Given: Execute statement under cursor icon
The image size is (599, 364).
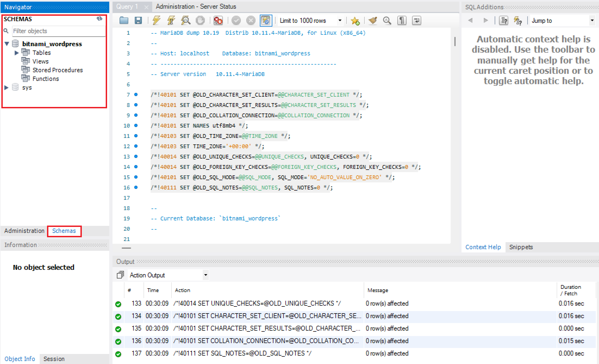Looking at the screenshot, I should point(171,21).
